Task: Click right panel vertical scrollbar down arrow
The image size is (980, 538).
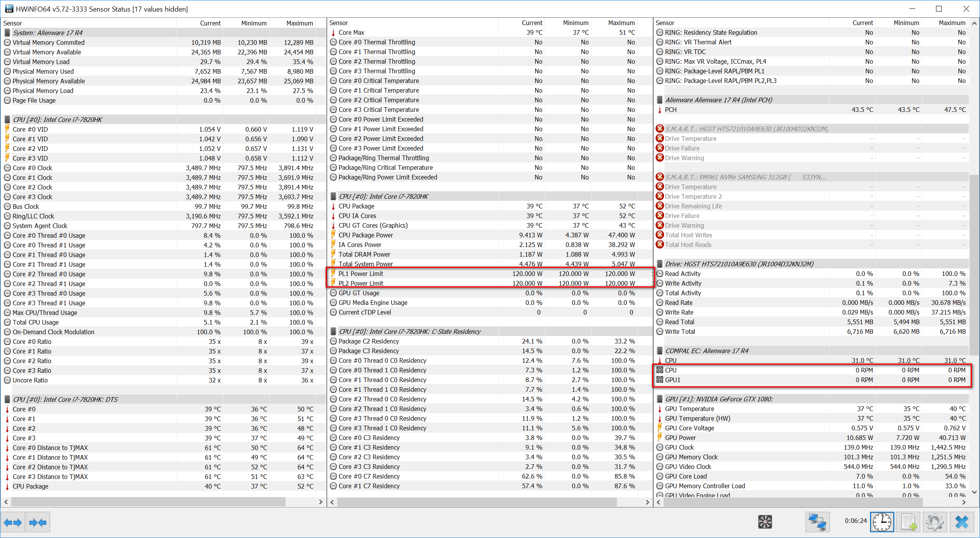Action: pos(974,492)
